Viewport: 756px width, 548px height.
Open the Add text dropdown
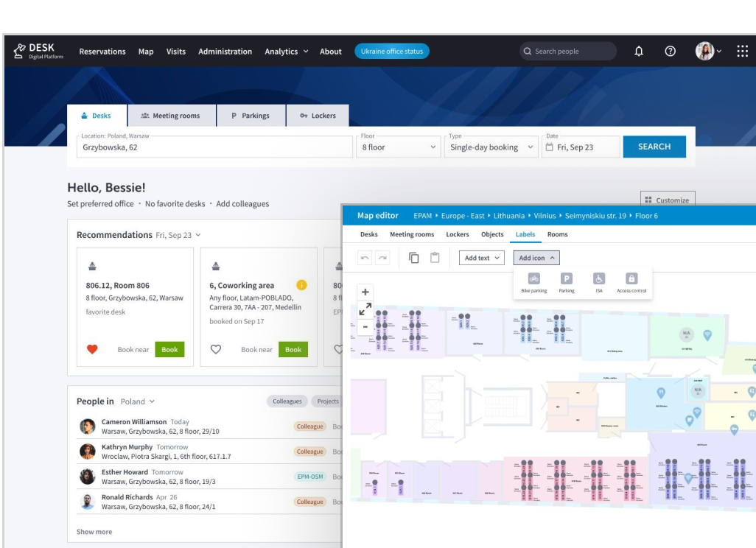click(483, 257)
